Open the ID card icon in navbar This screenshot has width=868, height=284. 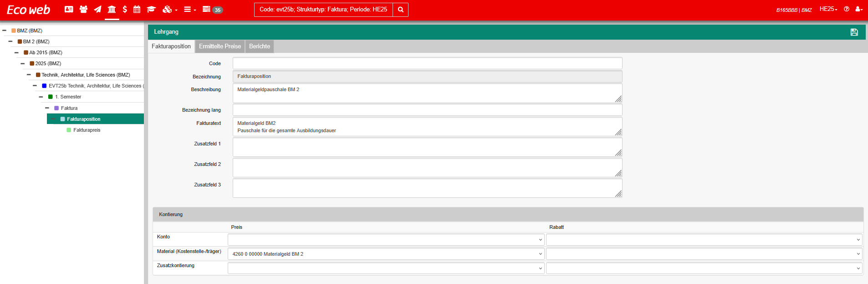[69, 9]
